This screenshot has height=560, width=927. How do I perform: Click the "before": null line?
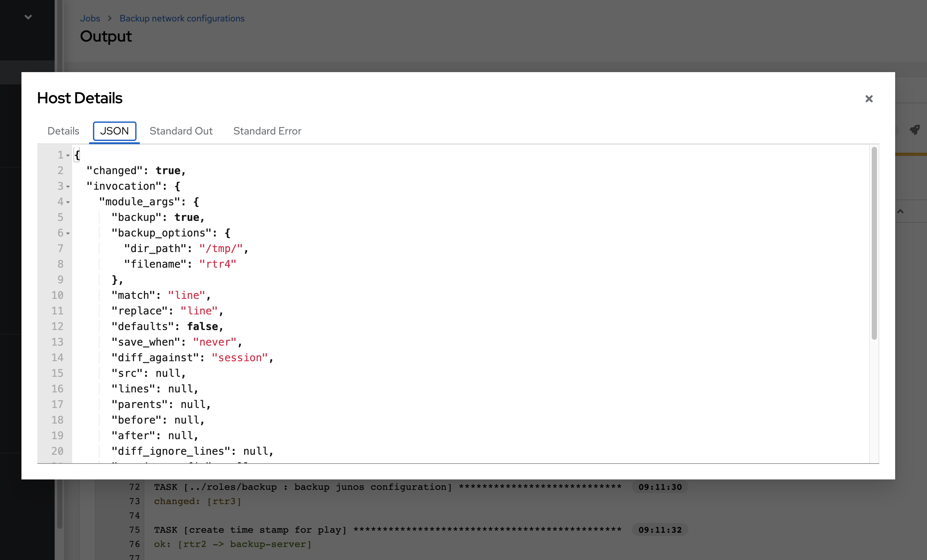pyautogui.click(x=158, y=420)
